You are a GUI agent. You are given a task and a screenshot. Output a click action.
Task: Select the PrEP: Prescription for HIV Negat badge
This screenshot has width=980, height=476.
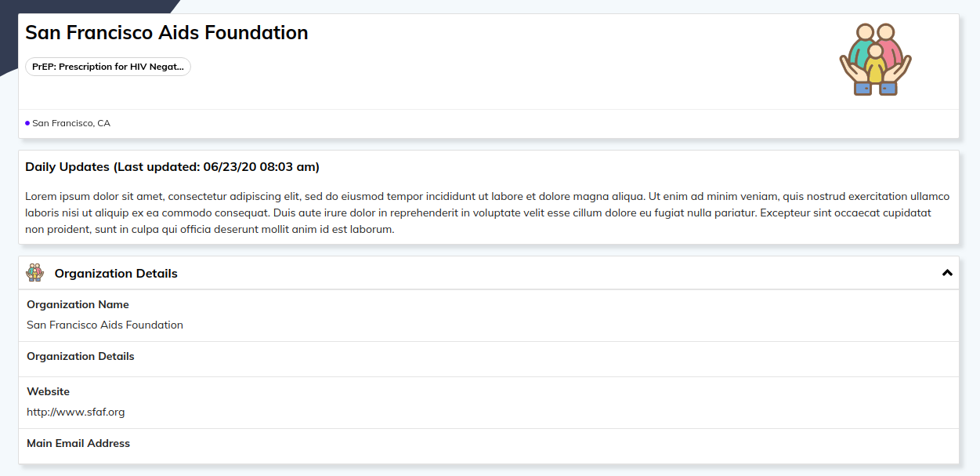(x=107, y=67)
